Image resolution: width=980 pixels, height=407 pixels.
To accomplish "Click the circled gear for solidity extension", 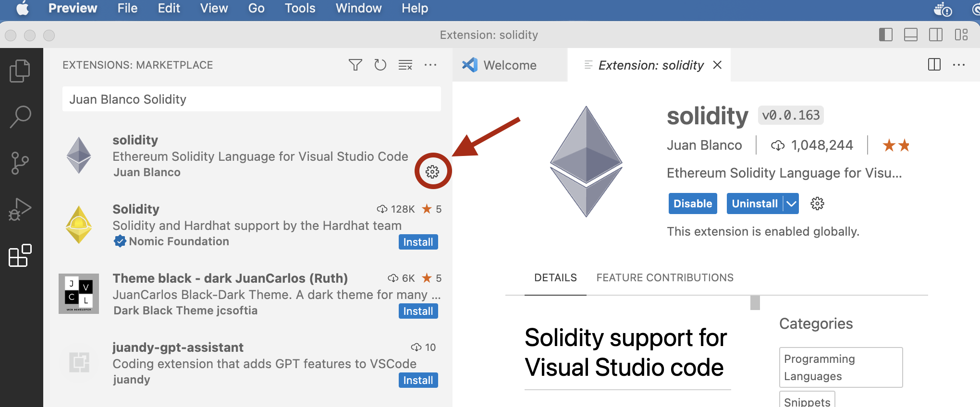I will click(432, 171).
